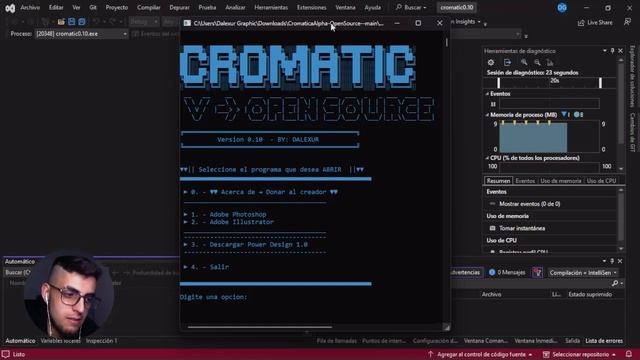Click the diagnostic tools output export icon
The image size is (640, 360).
(x=507, y=62)
